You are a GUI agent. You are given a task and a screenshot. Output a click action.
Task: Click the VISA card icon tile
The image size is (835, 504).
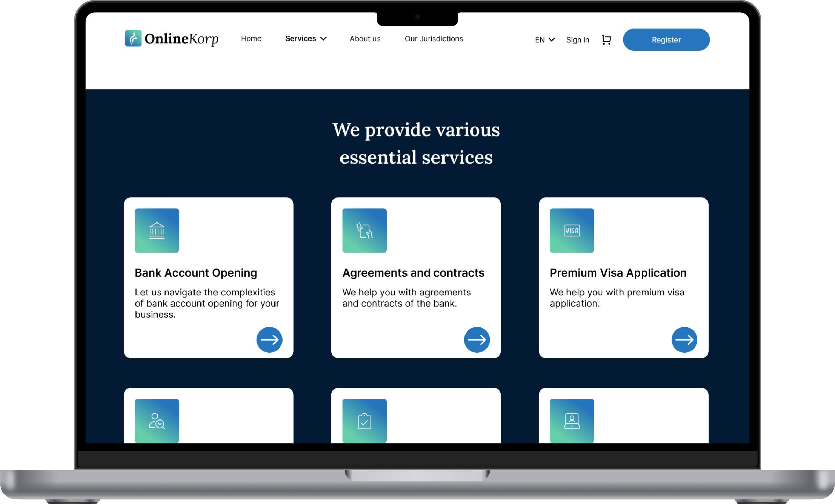coord(572,231)
